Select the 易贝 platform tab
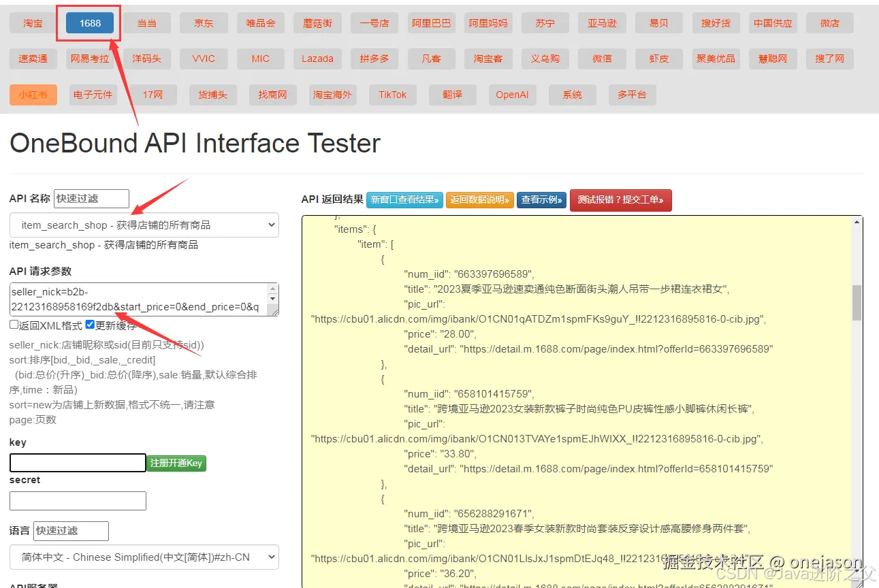The width and height of the screenshot is (879, 588). (658, 23)
